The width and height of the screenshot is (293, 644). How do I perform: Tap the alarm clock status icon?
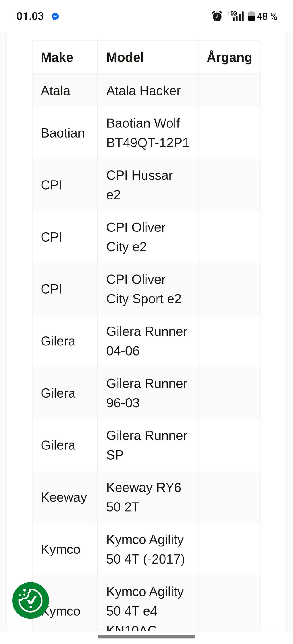point(217,16)
